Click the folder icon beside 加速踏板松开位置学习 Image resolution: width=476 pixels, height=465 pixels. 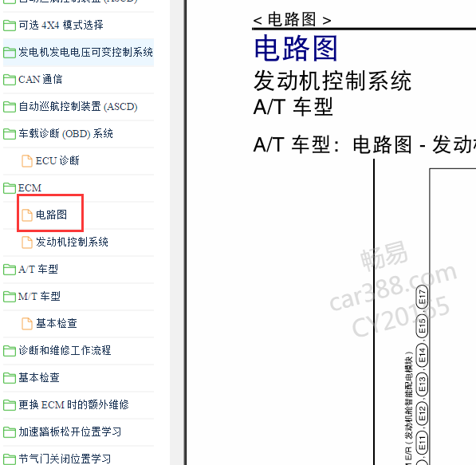tap(10, 432)
